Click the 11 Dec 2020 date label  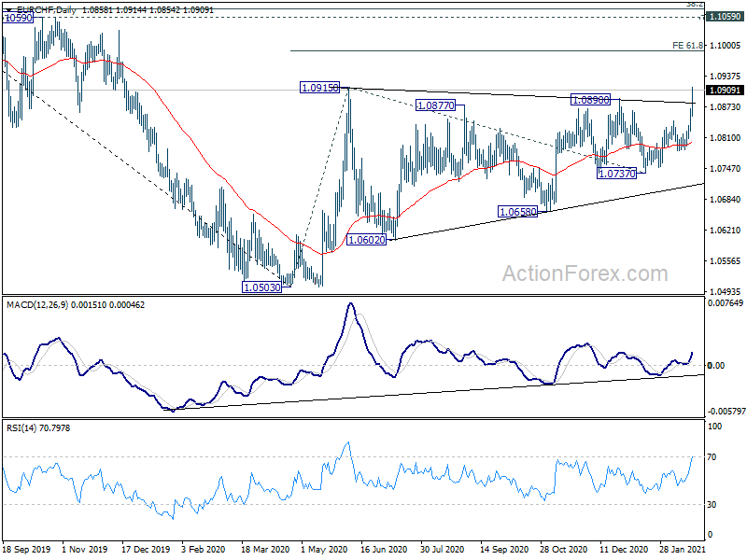coord(624,549)
